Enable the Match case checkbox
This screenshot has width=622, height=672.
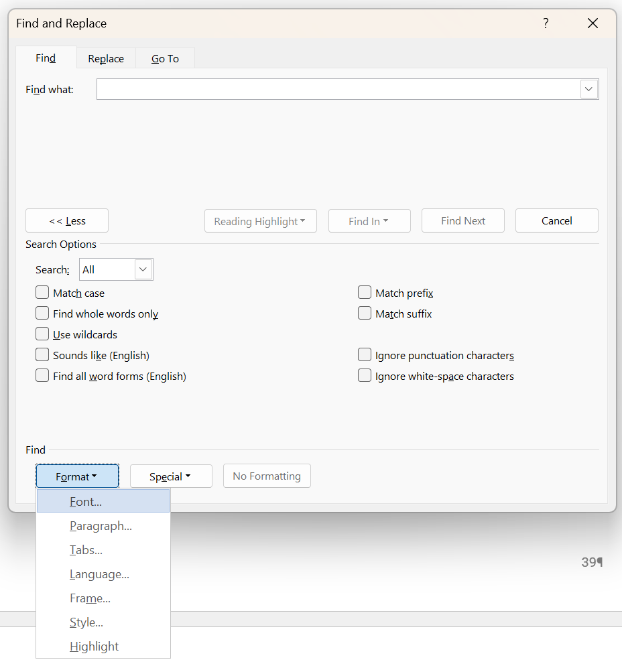pos(42,293)
